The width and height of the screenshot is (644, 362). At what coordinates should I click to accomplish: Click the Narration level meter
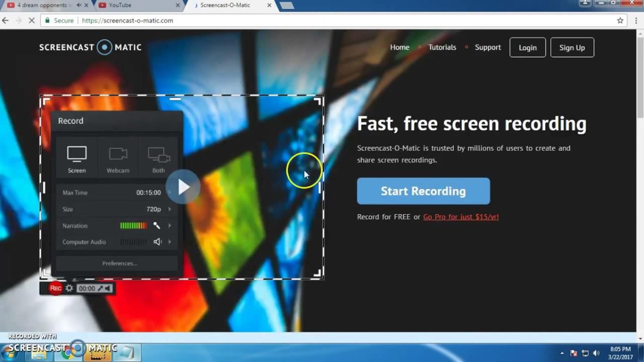coord(133,226)
